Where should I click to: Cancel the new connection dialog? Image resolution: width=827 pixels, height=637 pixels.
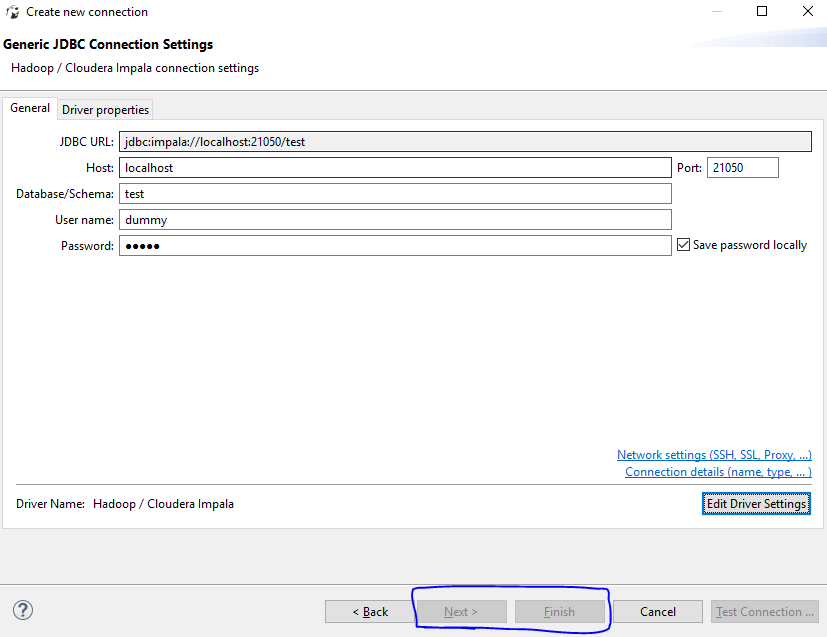tap(658, 612)
